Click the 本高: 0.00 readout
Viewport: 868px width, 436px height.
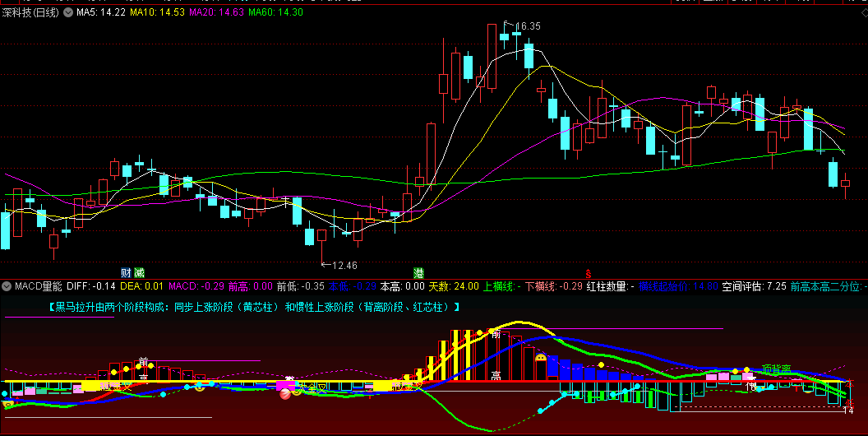[402, 286]
